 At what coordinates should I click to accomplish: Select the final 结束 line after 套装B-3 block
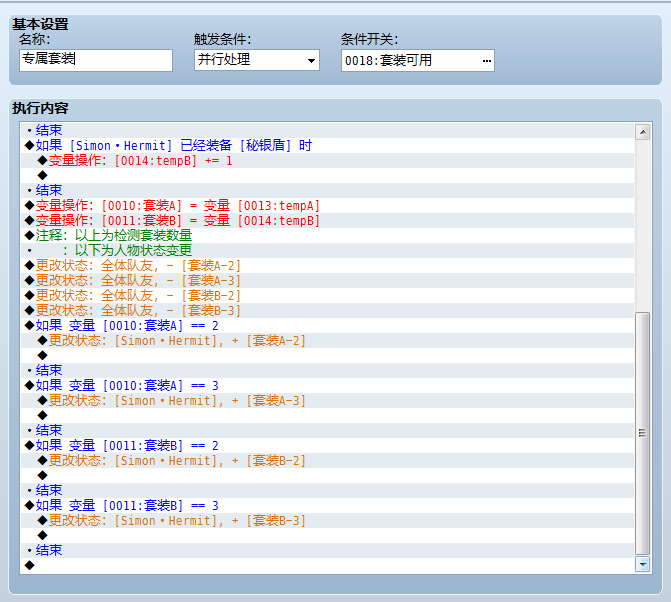tap(327, 550)
